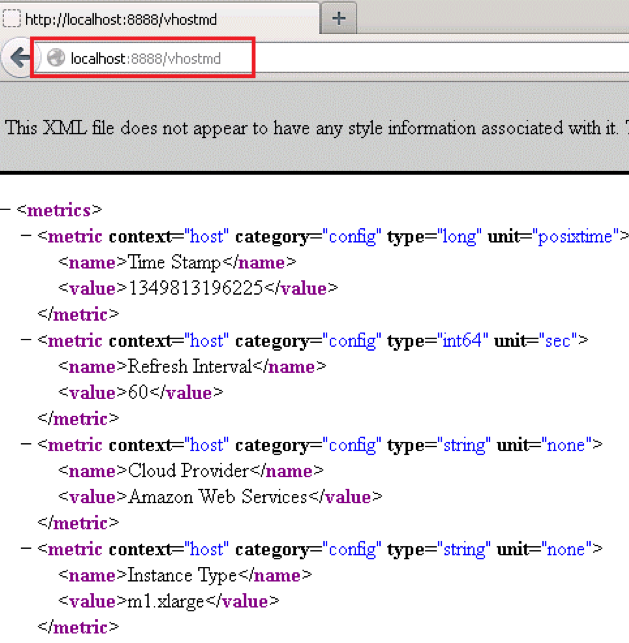Viewport: 629px width, 643px height.
Task: Click the blank page favicon on the tab
Action: coord(11,19)
